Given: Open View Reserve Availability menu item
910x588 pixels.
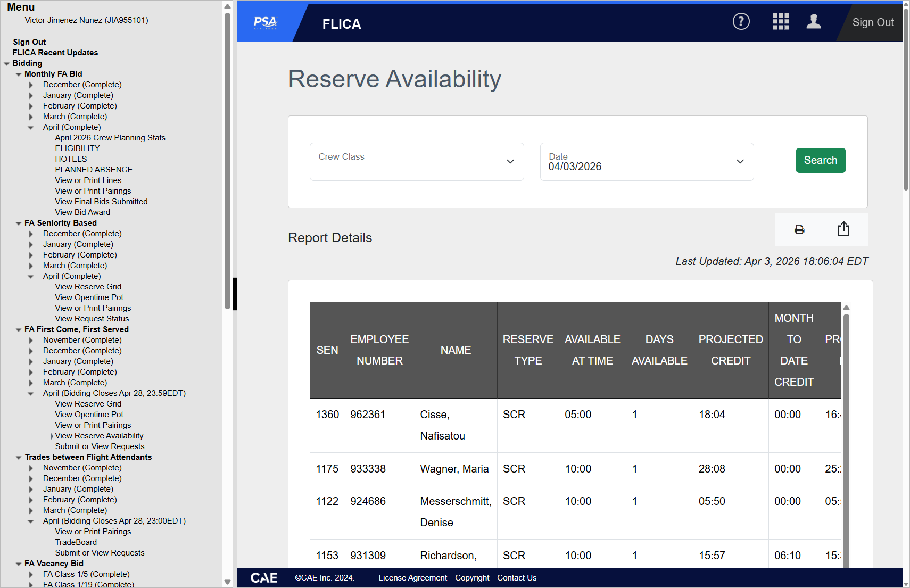Looking at the screenshot, I should click(x=99, y=436).
